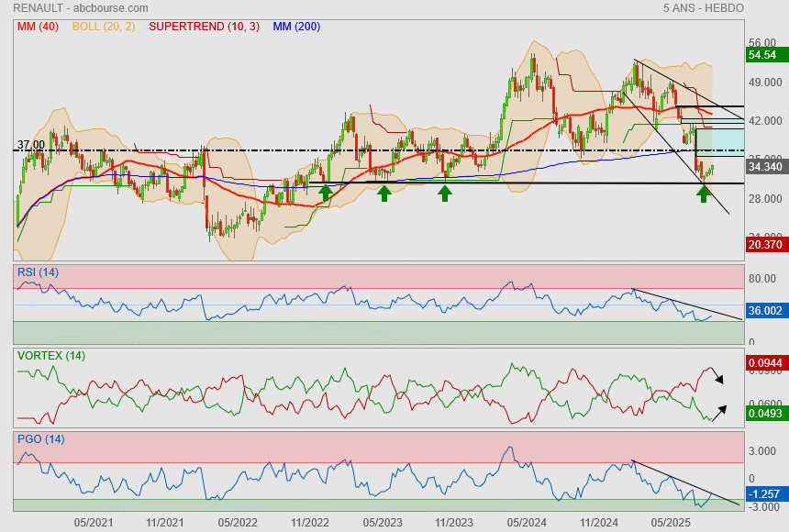Click the 5 ANS - HEBDO period label
The image size is (789, 532).
pos(703,8)
